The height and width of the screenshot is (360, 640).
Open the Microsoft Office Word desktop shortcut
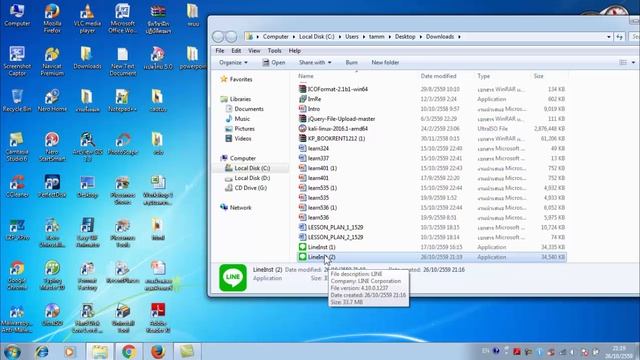[122, 18]
